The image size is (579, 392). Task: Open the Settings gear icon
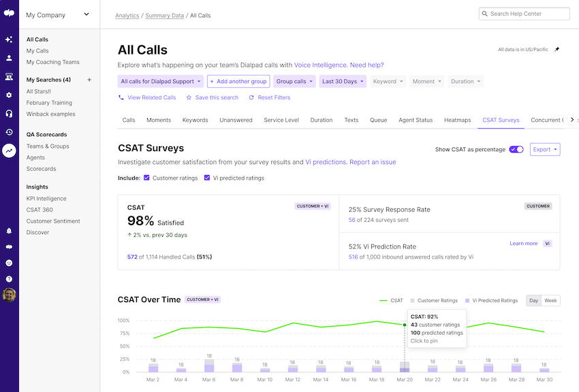(x=10, y=96)
